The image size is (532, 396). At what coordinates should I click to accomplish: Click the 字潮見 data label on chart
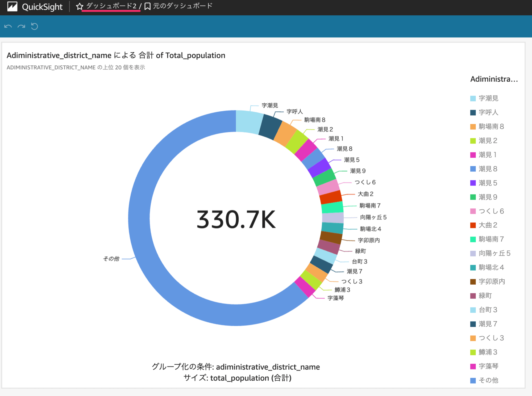point(270,106)
